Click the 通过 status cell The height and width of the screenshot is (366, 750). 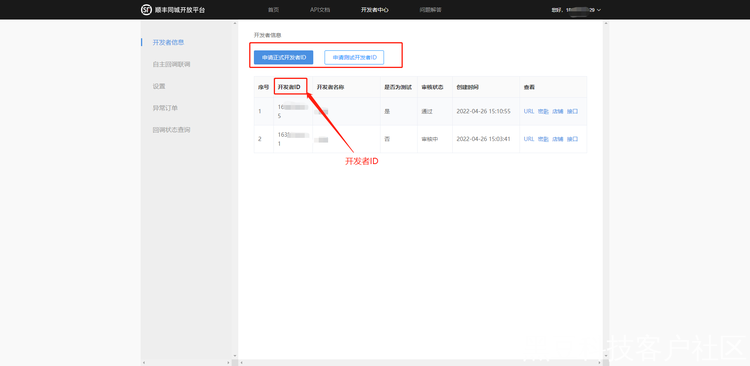(427, 111)
